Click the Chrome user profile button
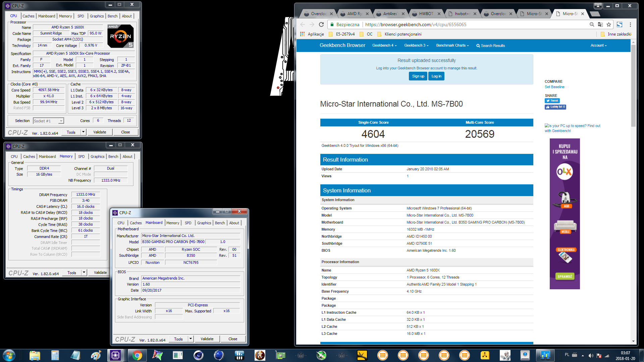Screen dimensions: 644x362 (x=598, y=6)
